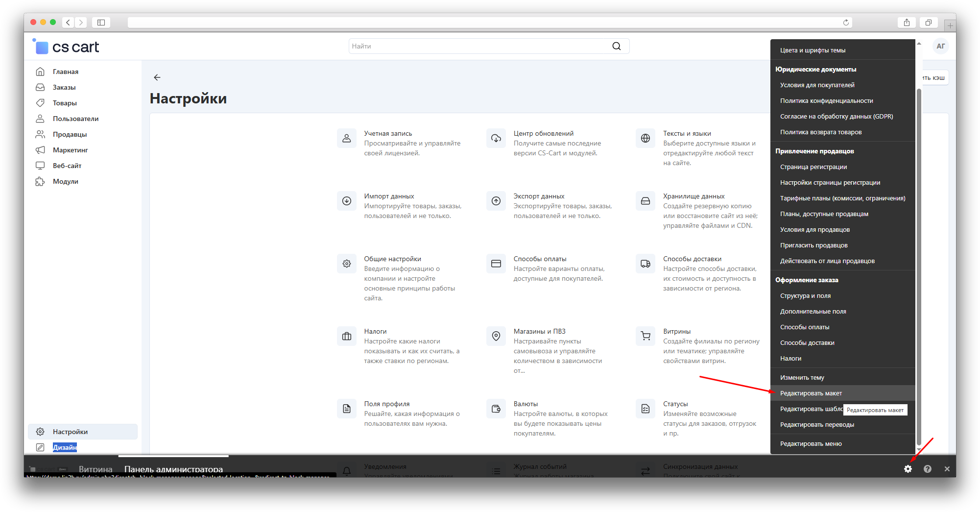
Task: Click the Дизайн sidebar link
Action: point(65,447)
